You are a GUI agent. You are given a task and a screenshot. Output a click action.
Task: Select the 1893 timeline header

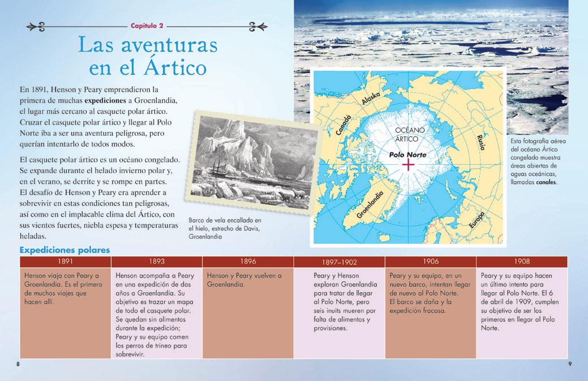157,262
